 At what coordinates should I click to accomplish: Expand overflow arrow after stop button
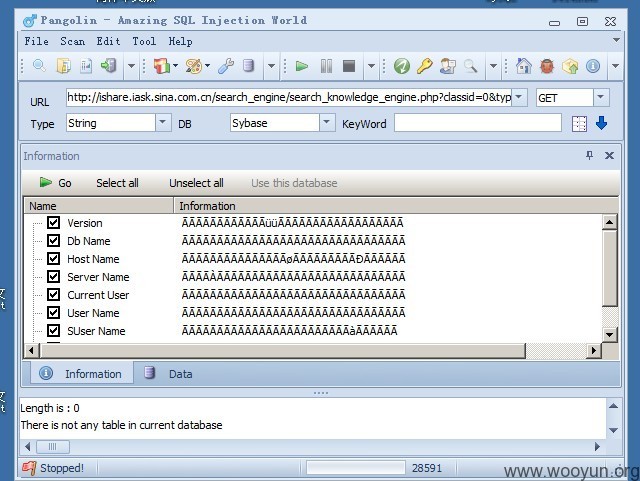click(x=371, y=66)
